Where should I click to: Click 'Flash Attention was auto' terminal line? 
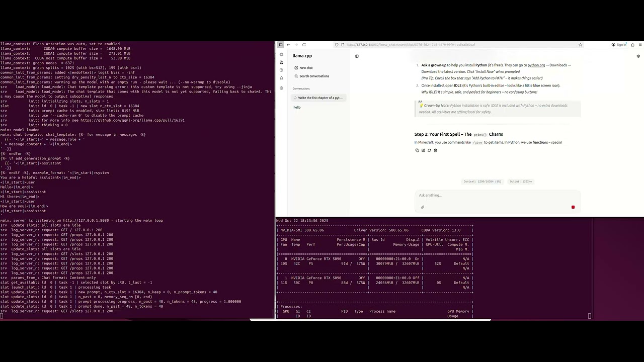[x=60, y=44]
